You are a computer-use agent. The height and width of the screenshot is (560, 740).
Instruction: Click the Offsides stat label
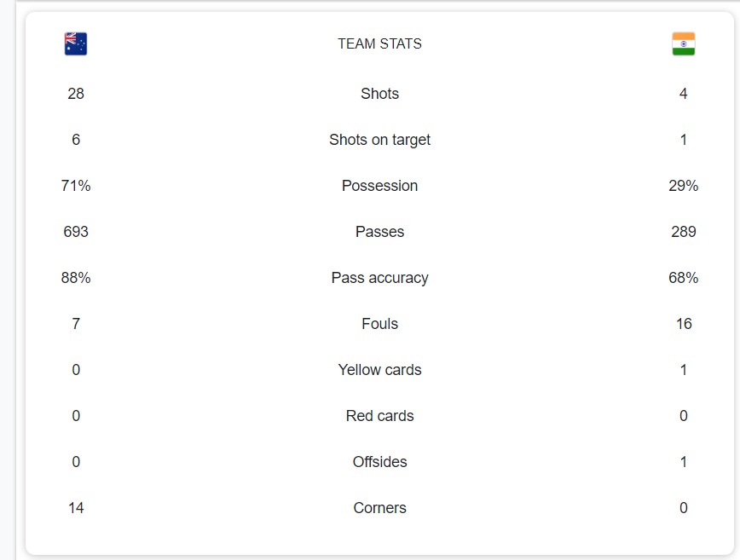379,462
